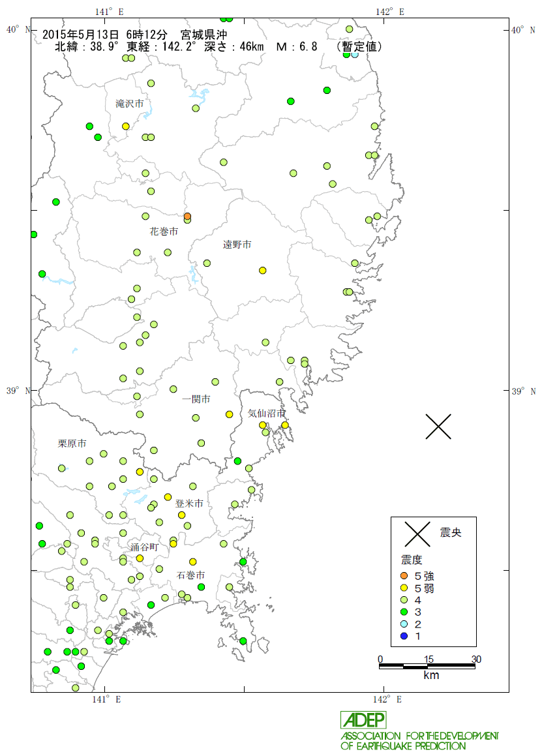
Task: Click the magnitude text M：6.8
Action: [297, 47]
